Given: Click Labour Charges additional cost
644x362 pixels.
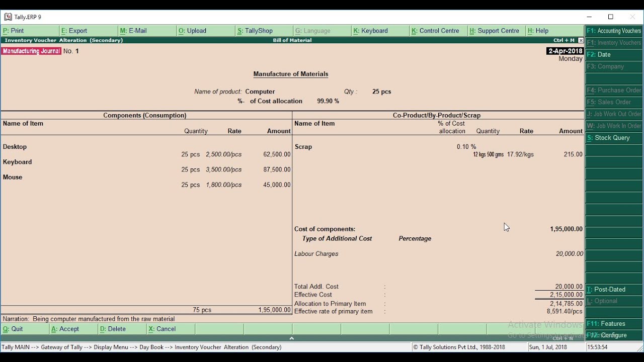Looking at the screenshot, I should point(316,254).
